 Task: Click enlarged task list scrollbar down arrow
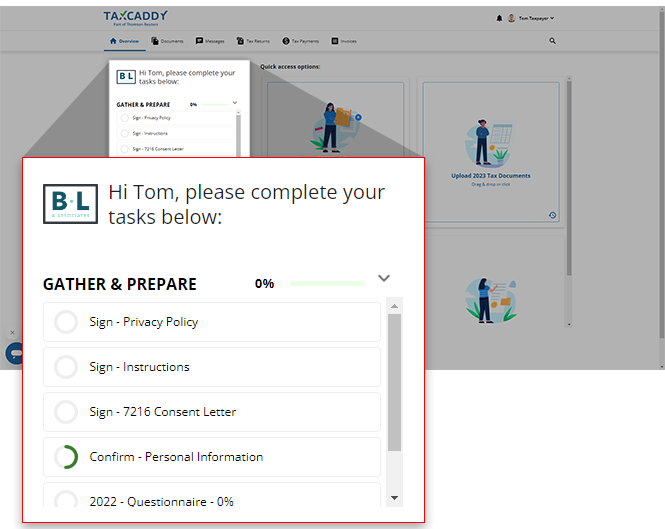click(394, 498)
